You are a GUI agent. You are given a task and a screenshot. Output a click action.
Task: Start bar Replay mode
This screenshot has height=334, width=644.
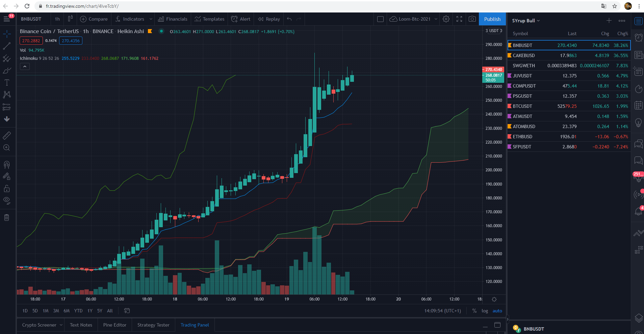click(x=269, y=19)
